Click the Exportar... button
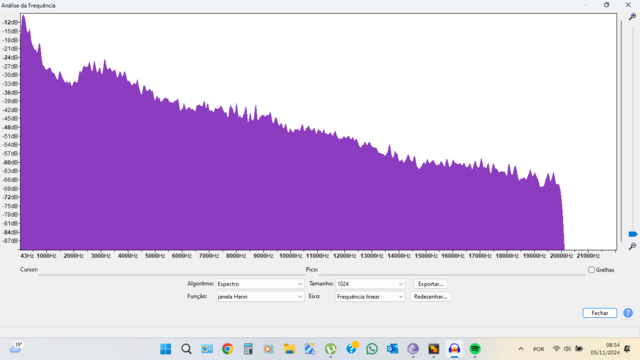640x360 pixels. [430, 284]
